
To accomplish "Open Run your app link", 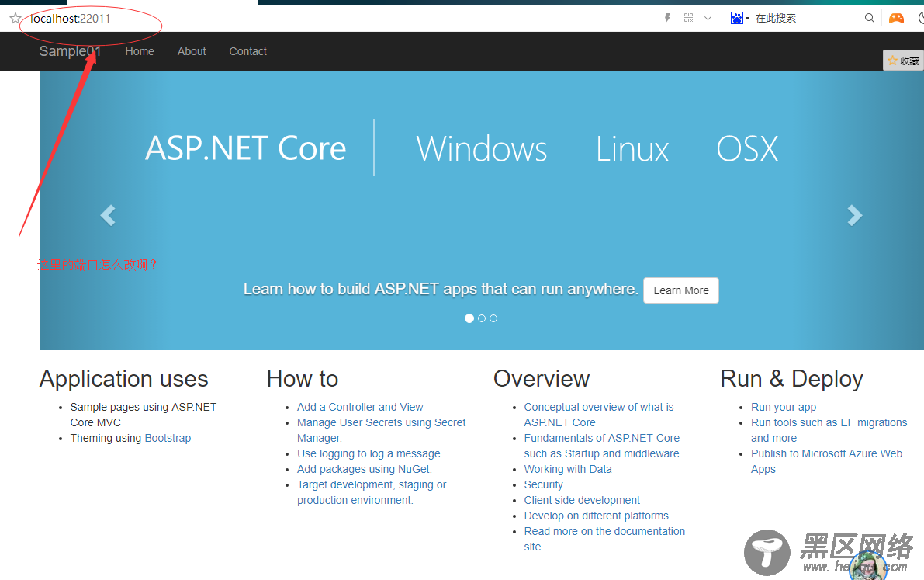I will (784, 407).
